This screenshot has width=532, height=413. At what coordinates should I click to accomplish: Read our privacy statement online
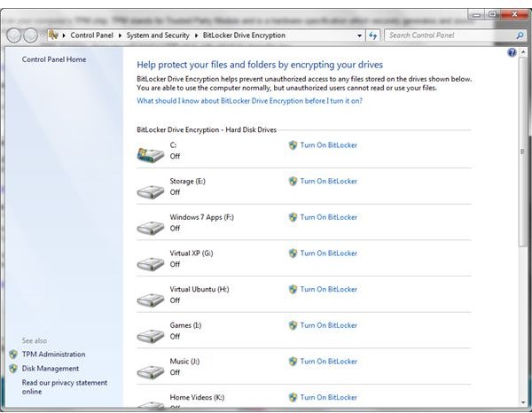coord(65,387)
